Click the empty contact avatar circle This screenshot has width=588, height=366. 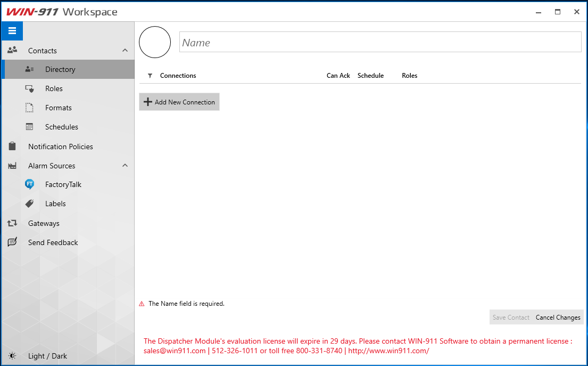pos(155,42)
